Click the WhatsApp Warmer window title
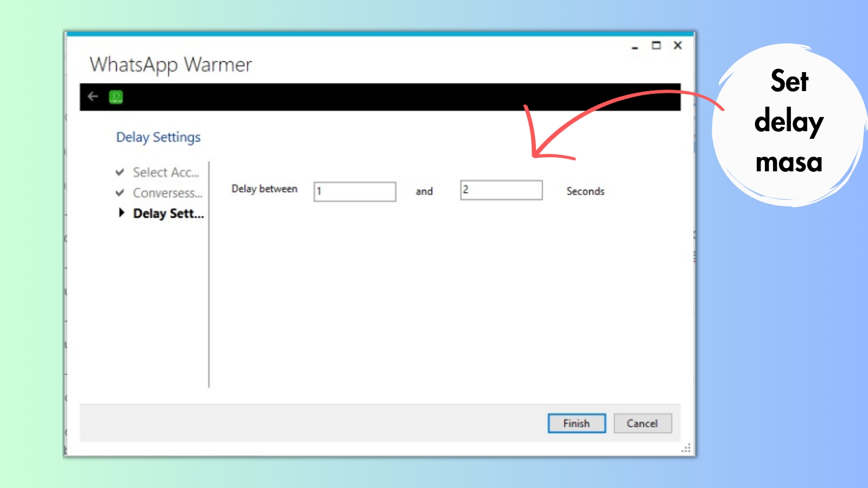 tap(171, 65)
